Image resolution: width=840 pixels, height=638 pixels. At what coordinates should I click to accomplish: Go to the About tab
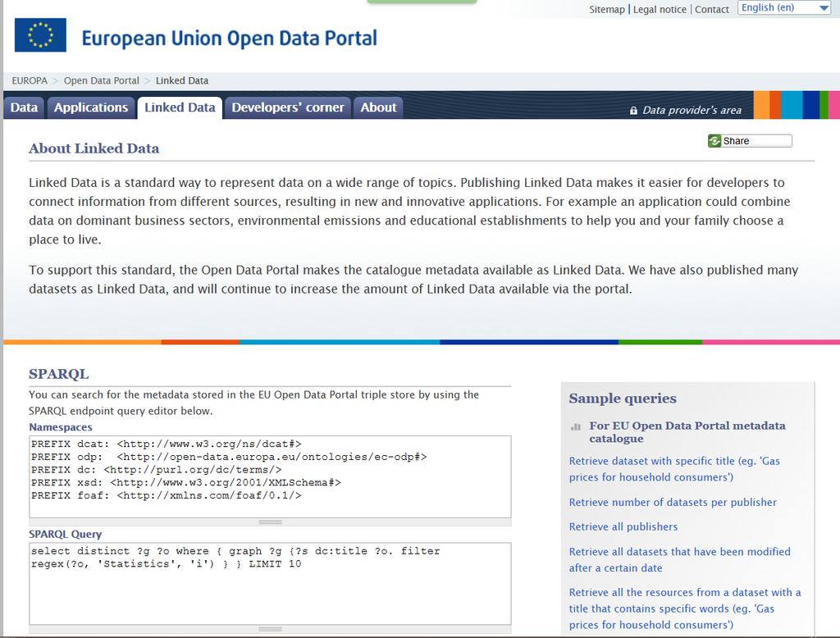[x=378, y=107]
